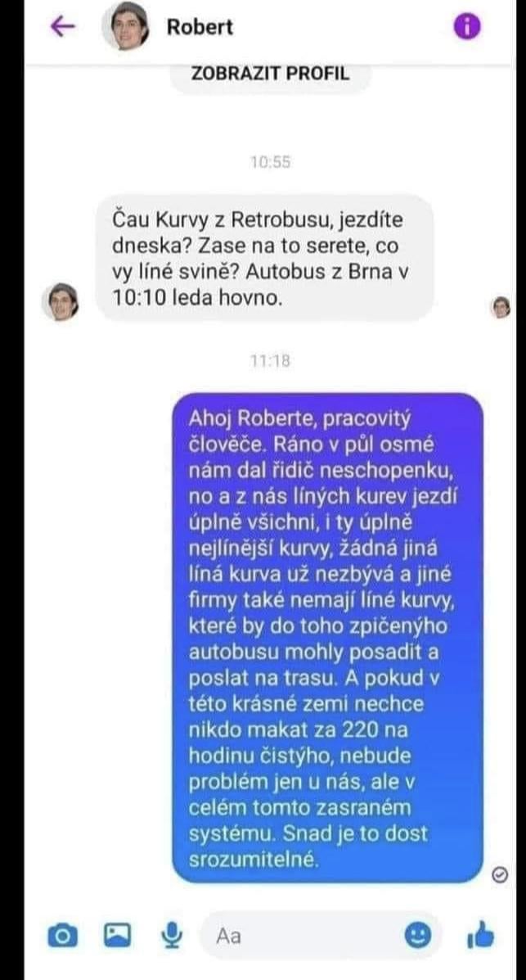Tap the microphone voice message icon
526x980 pixels.
(x=171, y=935)
